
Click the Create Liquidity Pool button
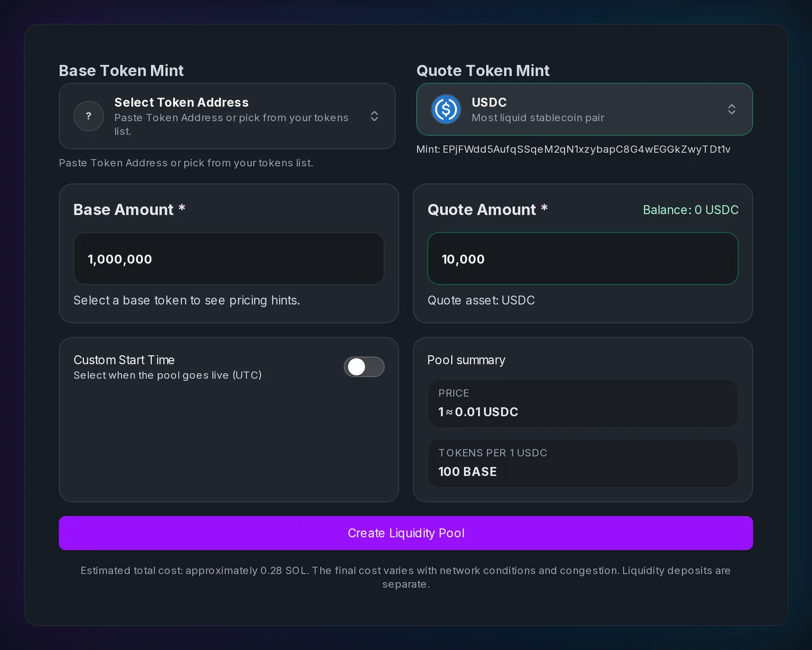[x=406, y=533]
